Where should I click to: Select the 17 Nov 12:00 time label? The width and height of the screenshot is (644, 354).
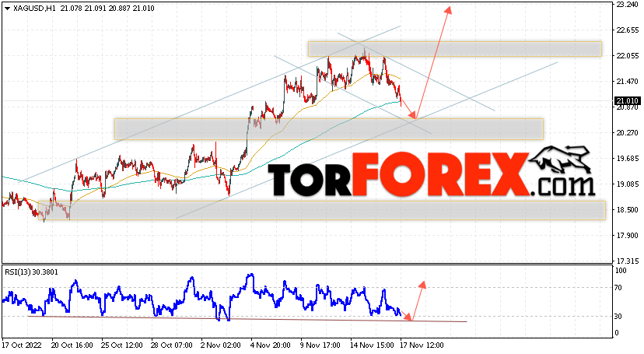(x=422, y=345)
